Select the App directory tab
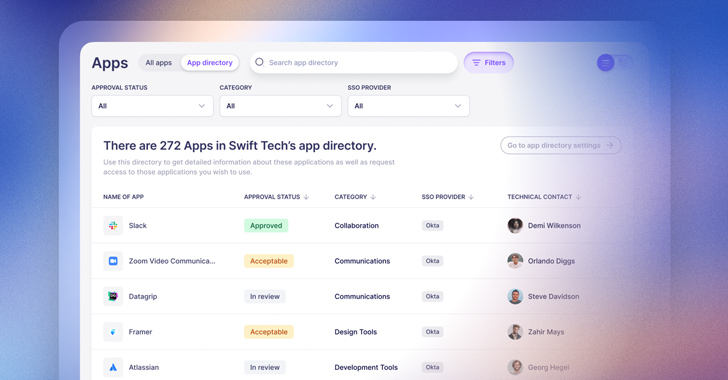The width and height of the screenshot is (728, 380). coord(210,63)
